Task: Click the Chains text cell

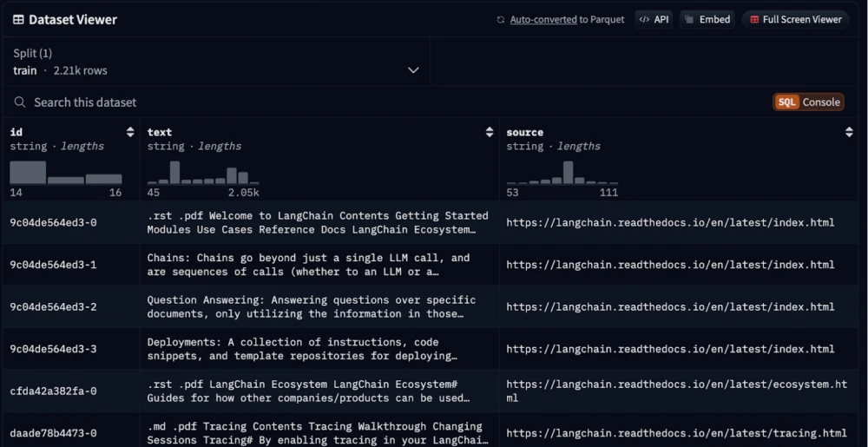Action: [309, 265]
